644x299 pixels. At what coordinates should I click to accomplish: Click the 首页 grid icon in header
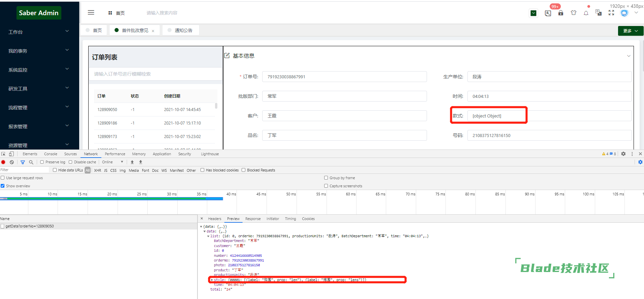point(110,13)
